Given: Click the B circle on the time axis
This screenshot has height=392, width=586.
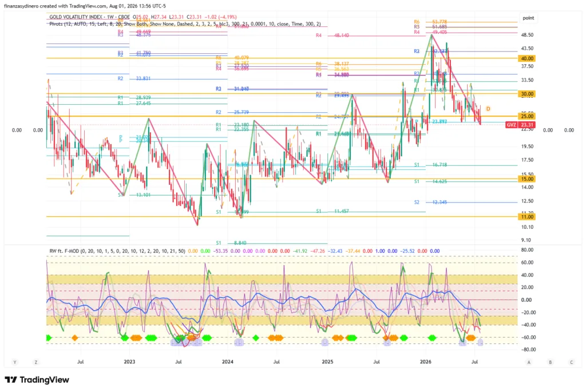Looking at the screenshot, I should (550, 362).
